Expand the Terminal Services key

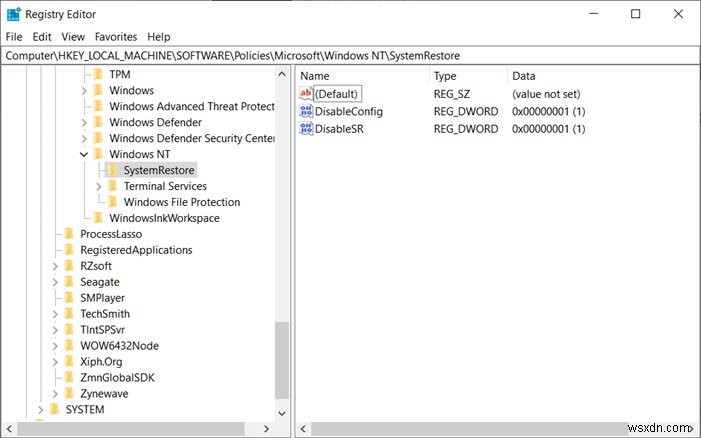[98, 186]
